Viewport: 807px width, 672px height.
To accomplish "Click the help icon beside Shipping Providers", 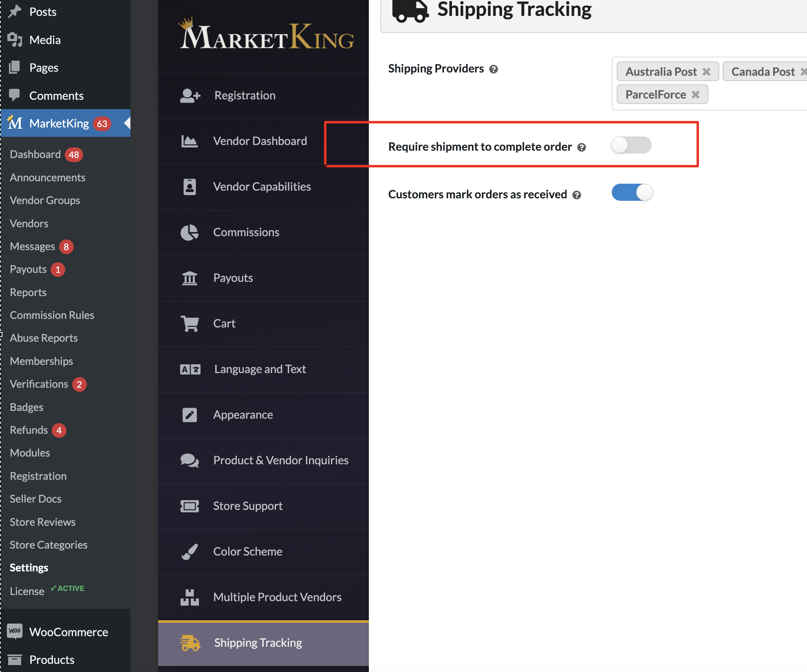I will 494,69.
